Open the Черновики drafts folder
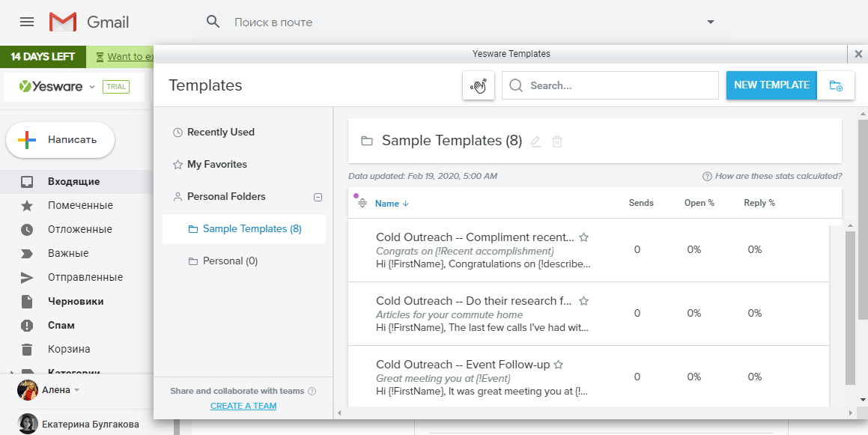Viewport: 868px width, 435px height. [x=76, y=302]
